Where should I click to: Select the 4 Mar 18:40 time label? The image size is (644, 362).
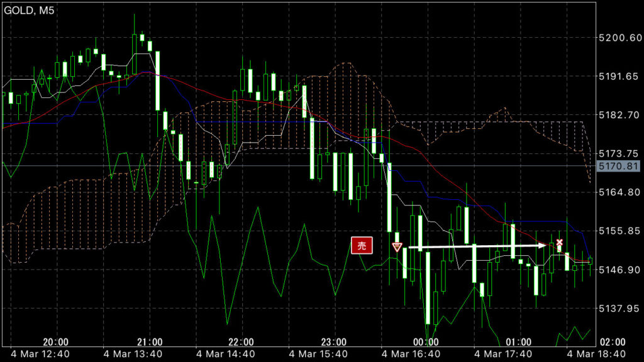pos(598,354)
